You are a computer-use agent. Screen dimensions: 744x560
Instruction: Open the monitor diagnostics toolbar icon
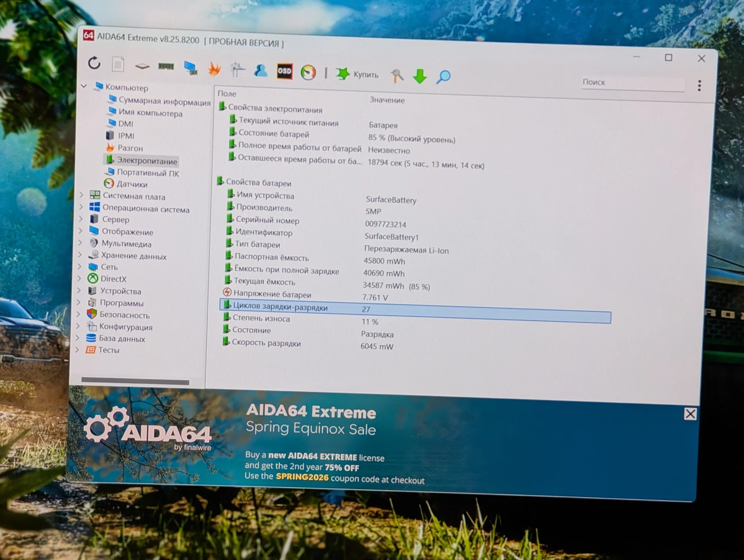[190, 68]
